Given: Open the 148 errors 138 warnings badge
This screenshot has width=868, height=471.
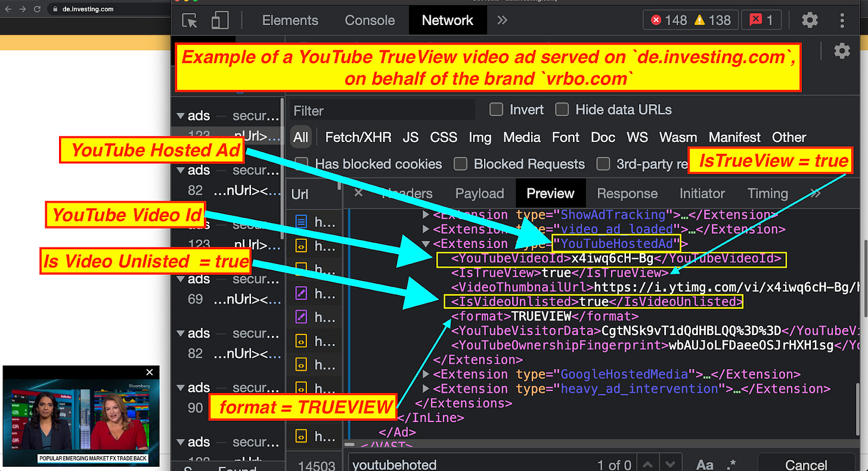Looking at the screenshot, I should click(691, 20).
